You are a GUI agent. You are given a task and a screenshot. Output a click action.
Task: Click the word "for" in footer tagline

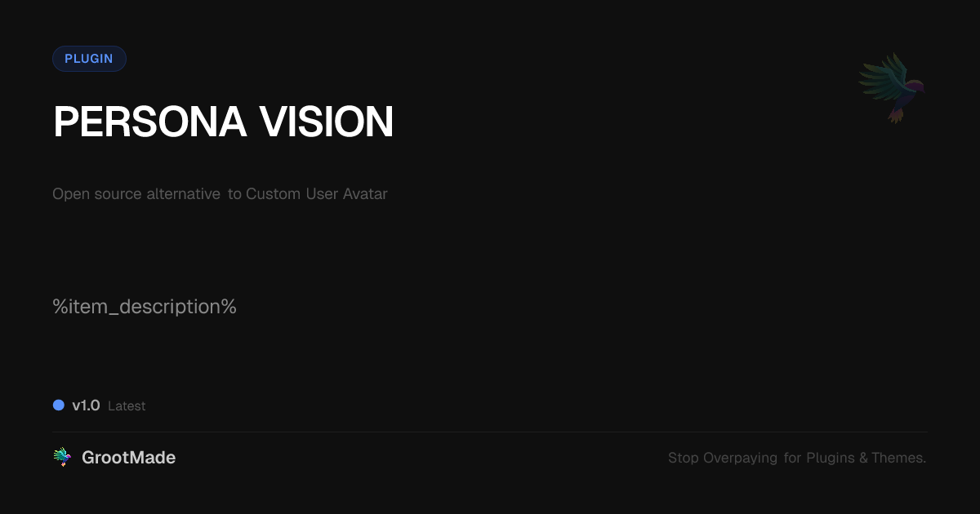[x=792, y=459]
